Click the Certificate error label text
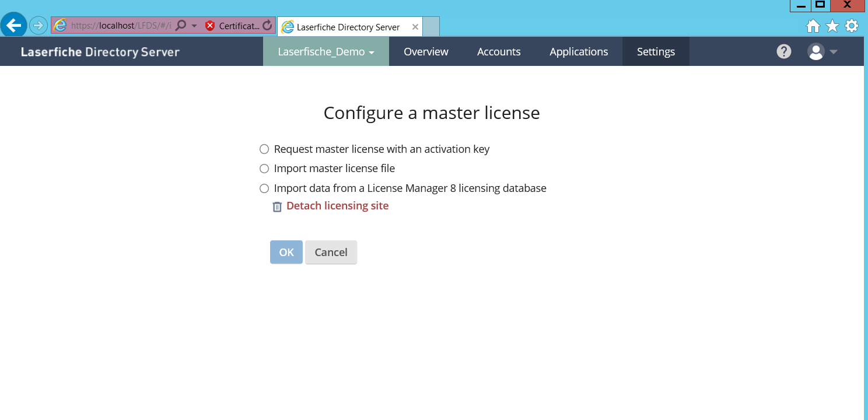 (x=239, y=26)
